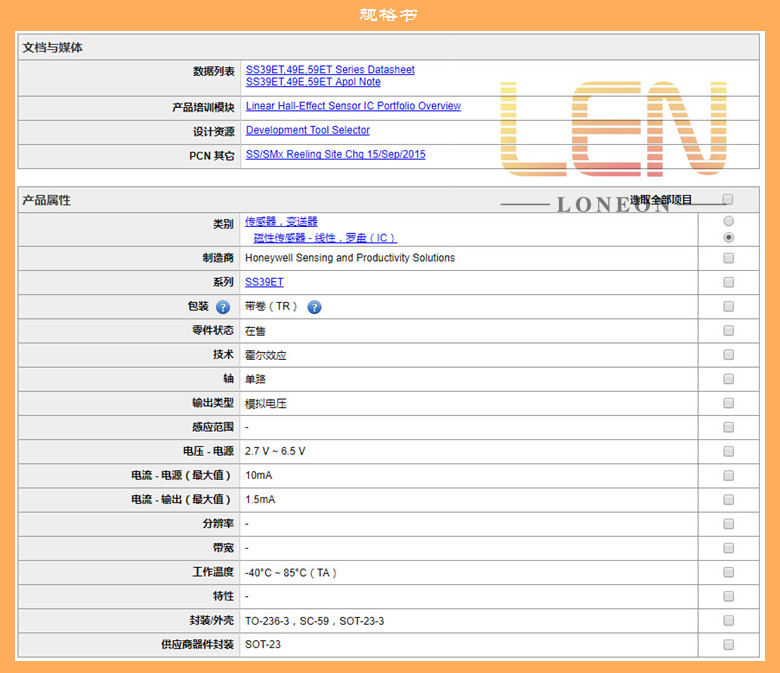Click the 输出类型 row label
This screenshot has height=673, width=780.
click(213, 403)
